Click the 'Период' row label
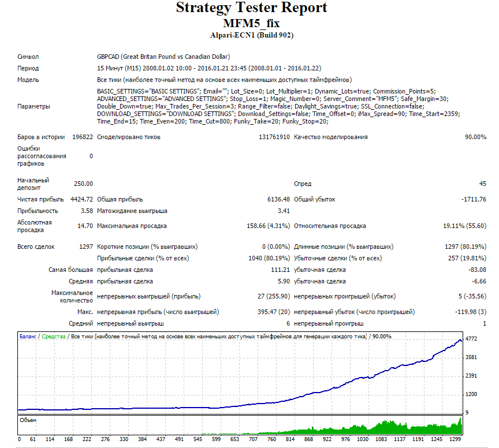 coord(28,68)
